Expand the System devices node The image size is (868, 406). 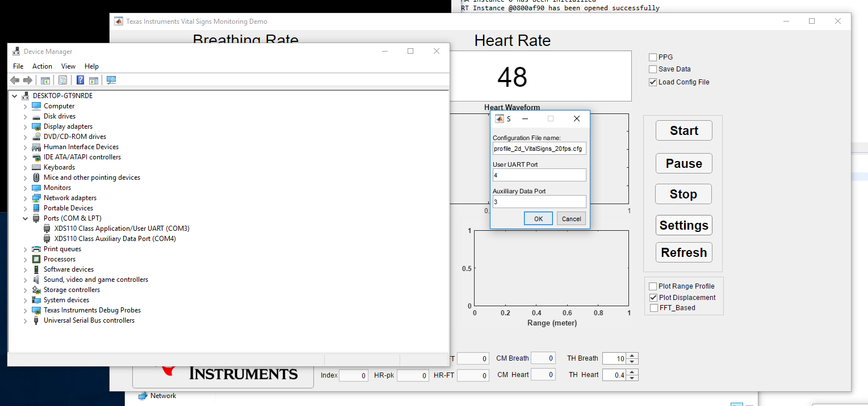coord(25,300)
